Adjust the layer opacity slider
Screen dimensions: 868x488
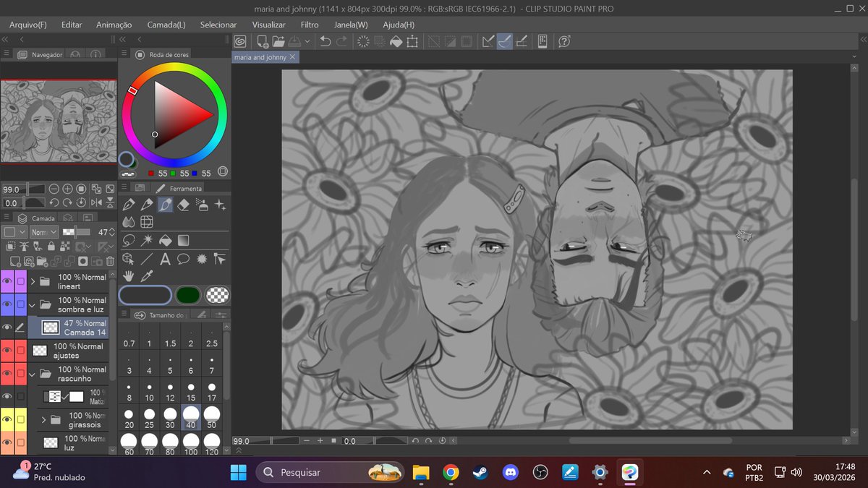pyautogui.click(x=76, y=233)
